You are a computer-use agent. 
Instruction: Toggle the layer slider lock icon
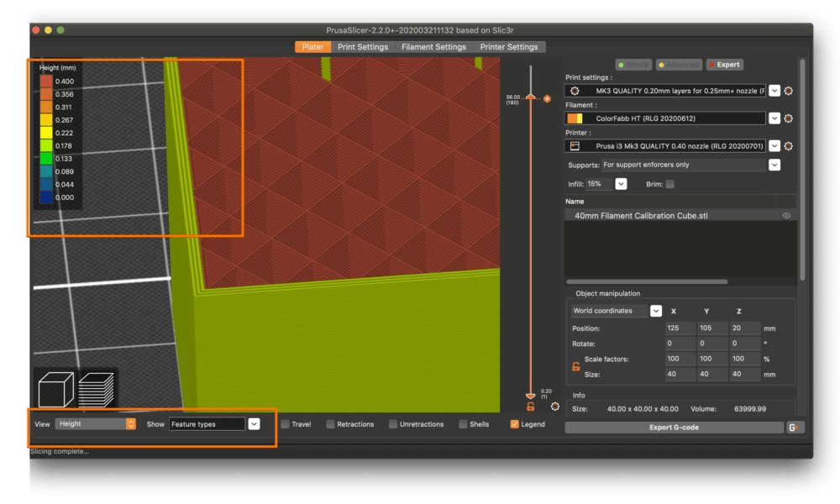(531, 407)
